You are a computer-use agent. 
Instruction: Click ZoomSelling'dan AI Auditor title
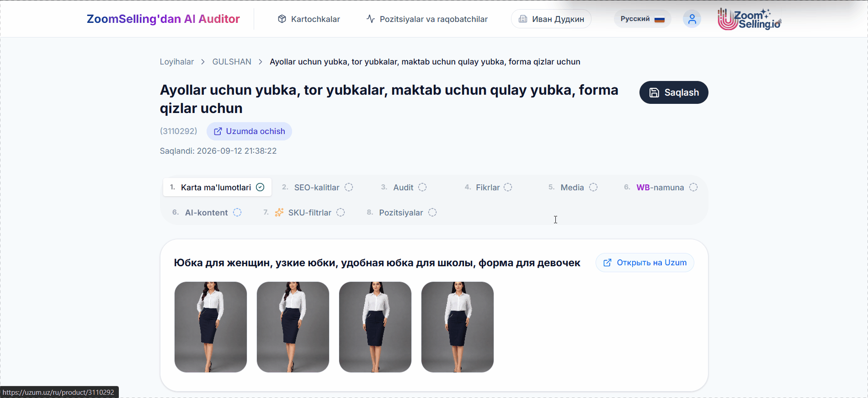[x=163, y=19]
